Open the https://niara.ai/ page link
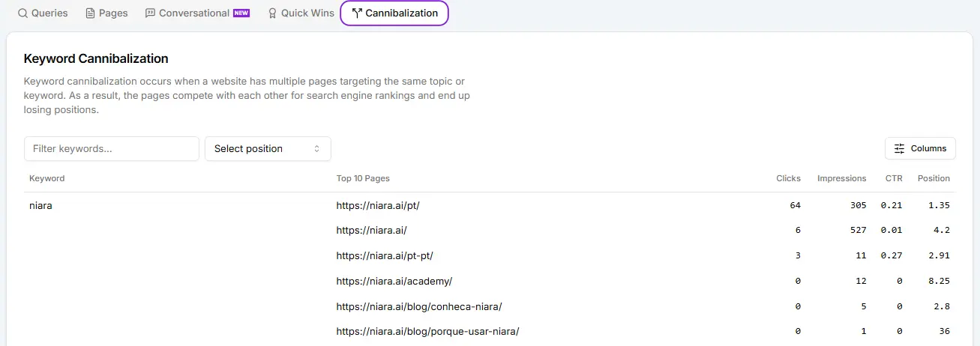This screenshot has height=346, width=980. click(x=372, y=231)
